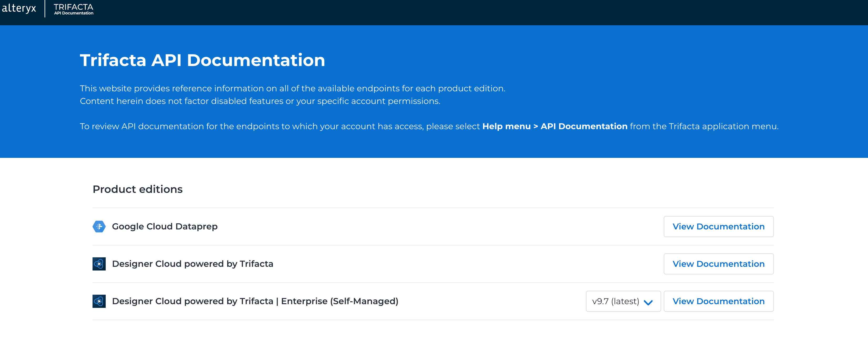
Task: View Documentation for Enterprise (Self-Managed) edition
Action: tap(718, 301)
